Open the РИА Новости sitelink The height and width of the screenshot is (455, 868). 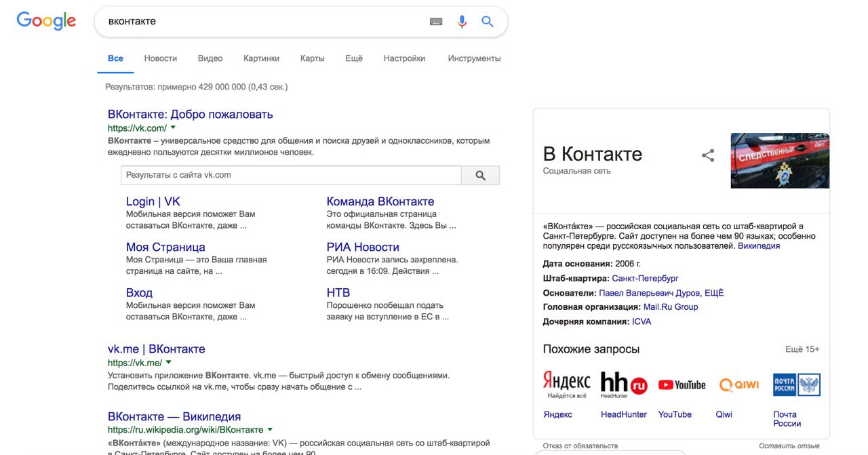tap(363, 247)
